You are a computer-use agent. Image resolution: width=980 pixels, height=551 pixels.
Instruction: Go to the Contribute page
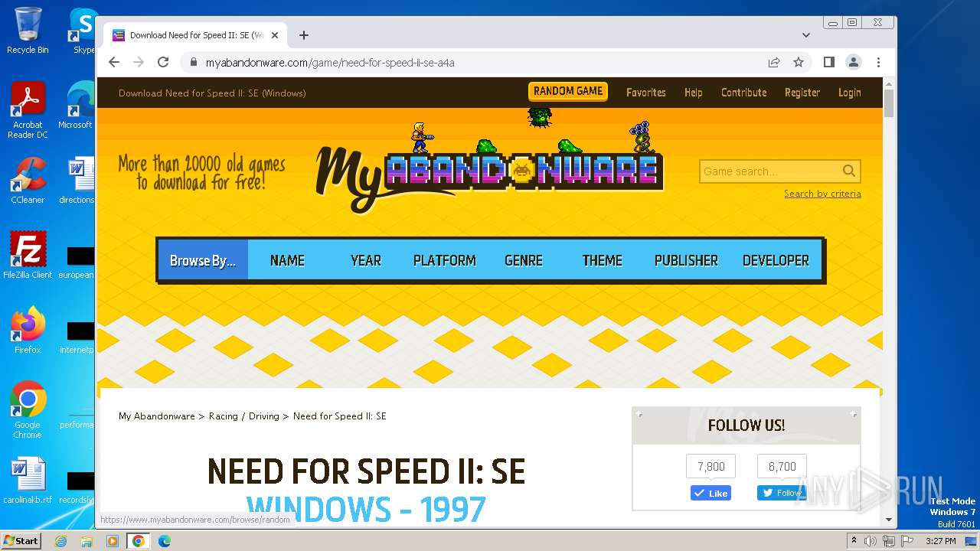tap(743, 93)
